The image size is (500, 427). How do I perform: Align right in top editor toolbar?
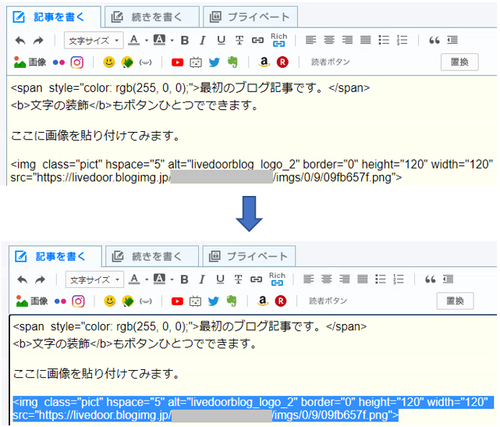coord(347,40)
